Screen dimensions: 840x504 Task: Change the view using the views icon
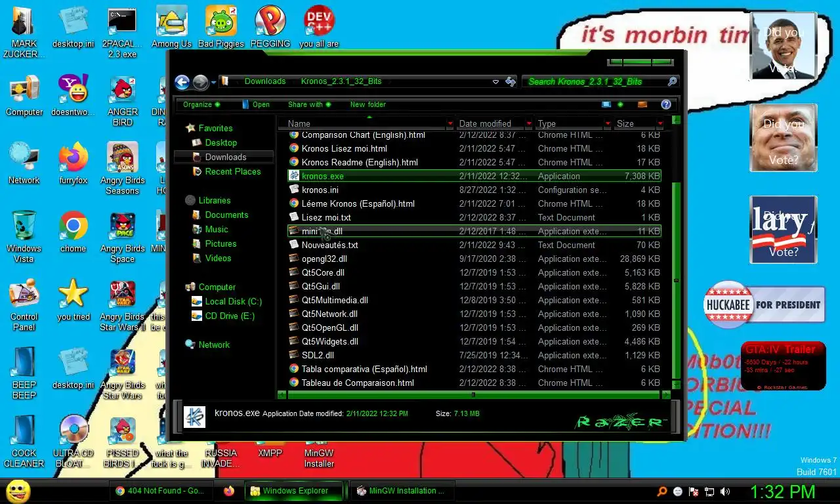coord(606,104)
